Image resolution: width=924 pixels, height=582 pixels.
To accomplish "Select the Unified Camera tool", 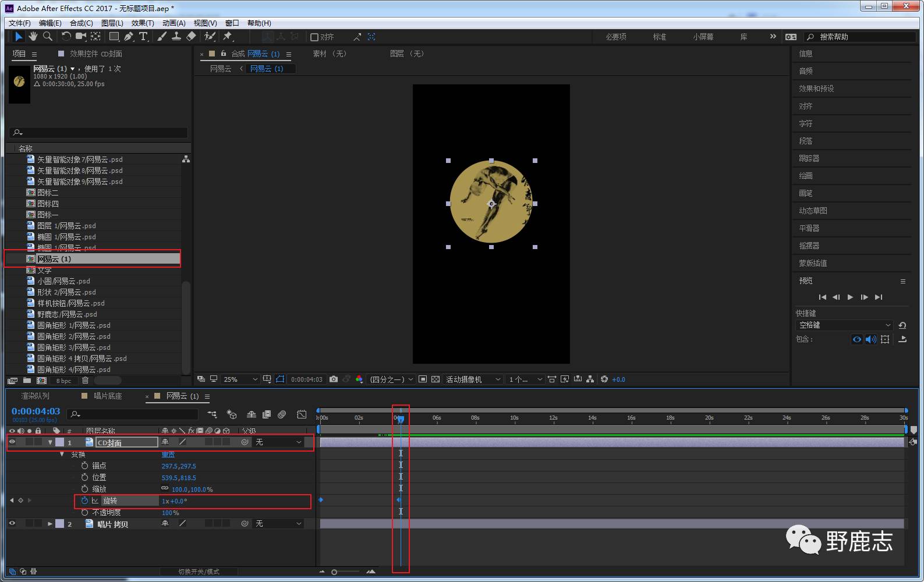I will [x=81, y=37].
